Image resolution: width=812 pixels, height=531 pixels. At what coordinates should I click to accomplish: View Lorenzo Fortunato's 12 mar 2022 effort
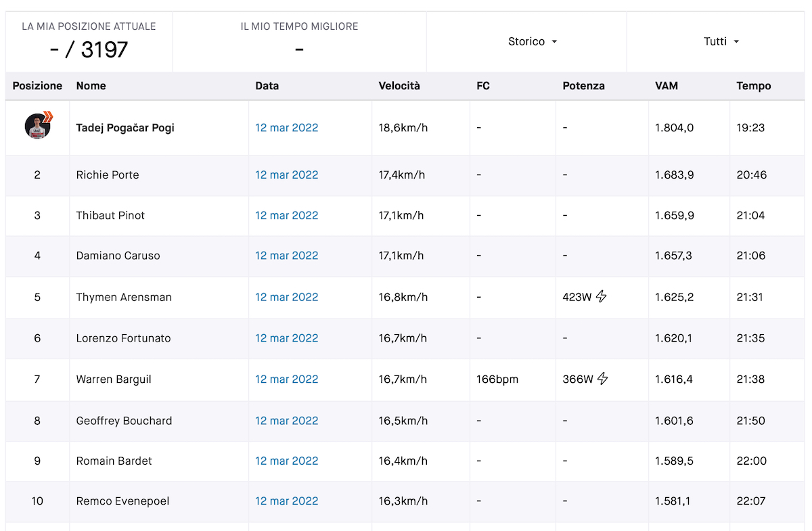pyautogui.click(x=286, y=338)
